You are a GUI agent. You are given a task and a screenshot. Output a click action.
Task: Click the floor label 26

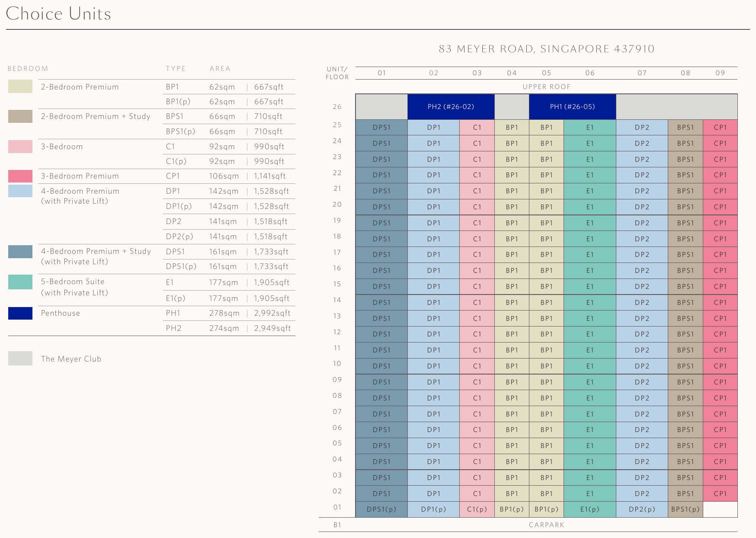click(337, 107)
